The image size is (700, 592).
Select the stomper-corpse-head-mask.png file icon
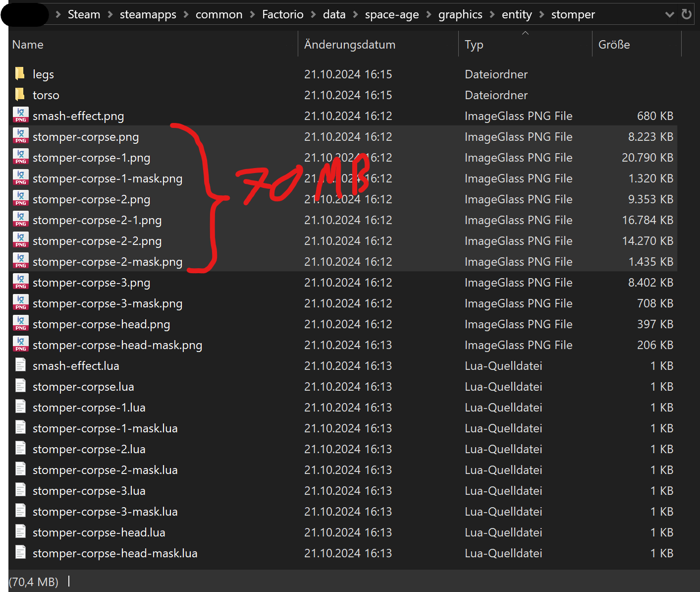21,345
